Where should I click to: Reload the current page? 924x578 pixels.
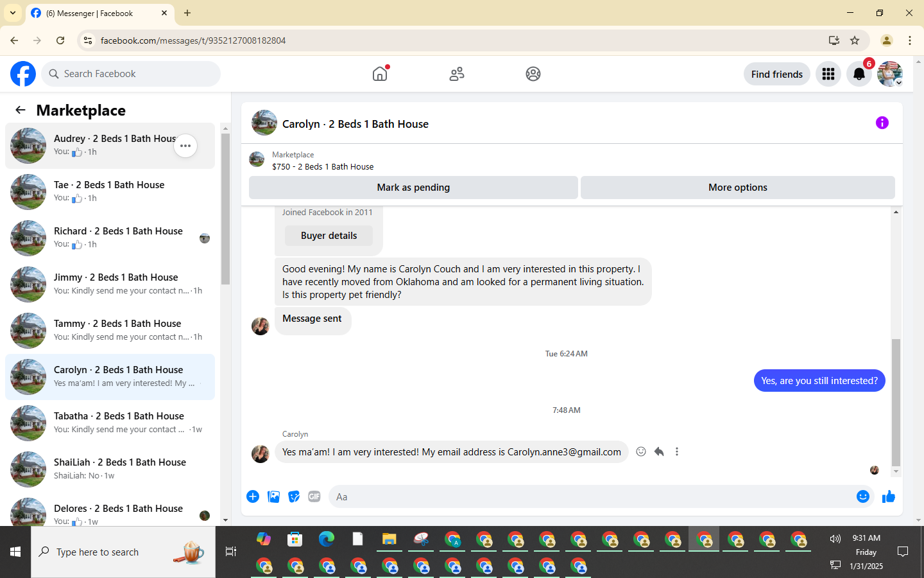coord(60,40)
